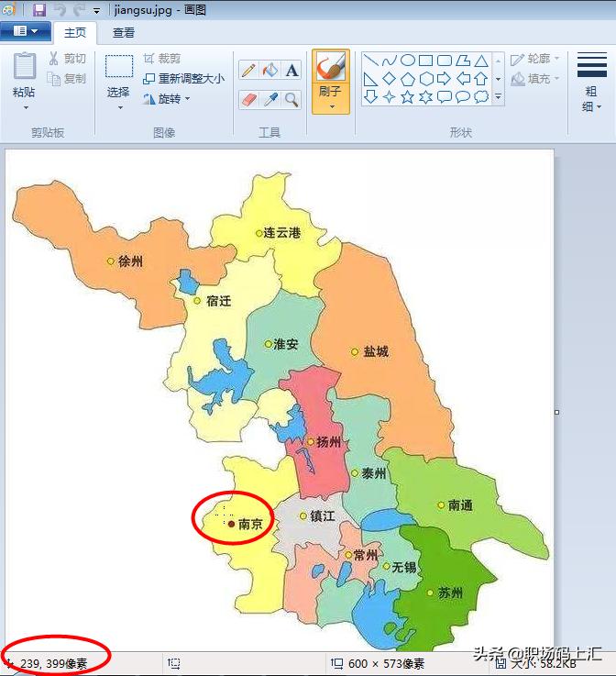Select the Fill with color bucket tool
Image resolution: width=616 pixels, height=676 pixels.
pos(270,70)
